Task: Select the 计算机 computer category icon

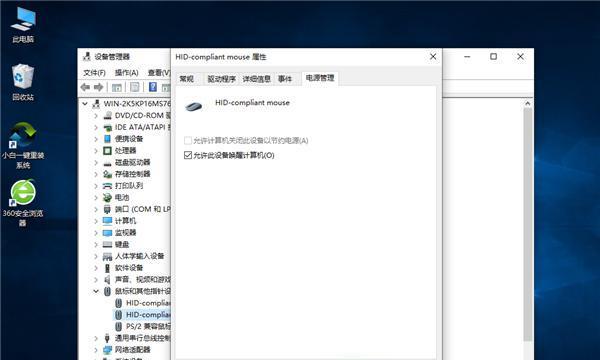Action: click(x=108, y=221)
